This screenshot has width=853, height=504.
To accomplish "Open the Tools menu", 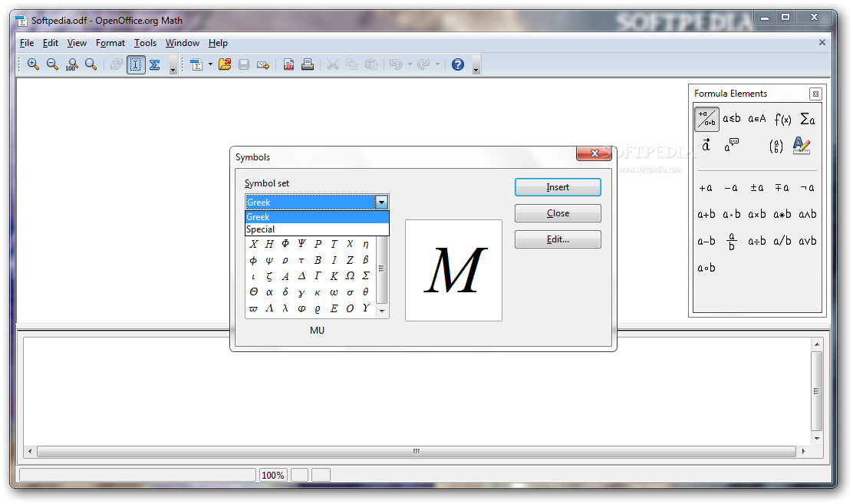I will pos(145,43).
